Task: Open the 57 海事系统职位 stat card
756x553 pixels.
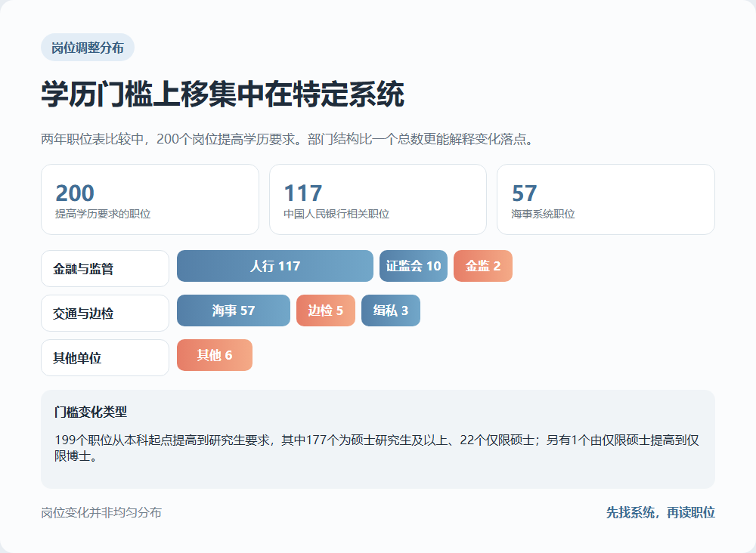Action: click(x=606, y=199)
